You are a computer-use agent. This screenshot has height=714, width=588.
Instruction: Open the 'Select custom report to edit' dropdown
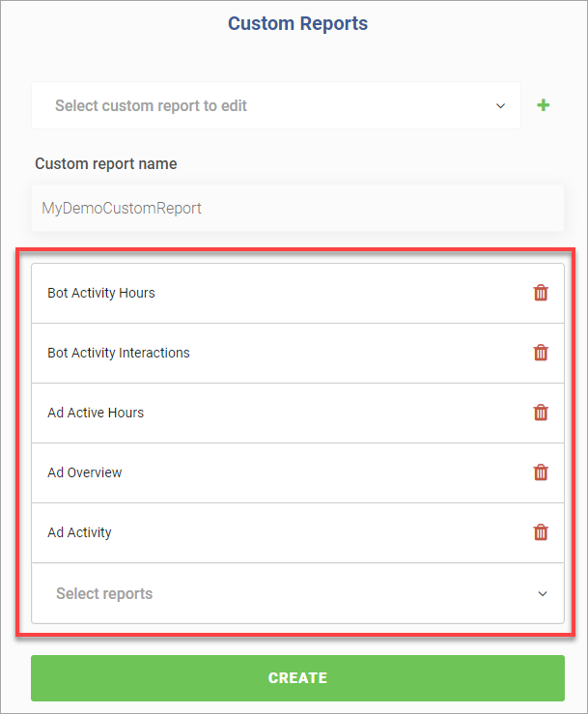coord(276,105)
